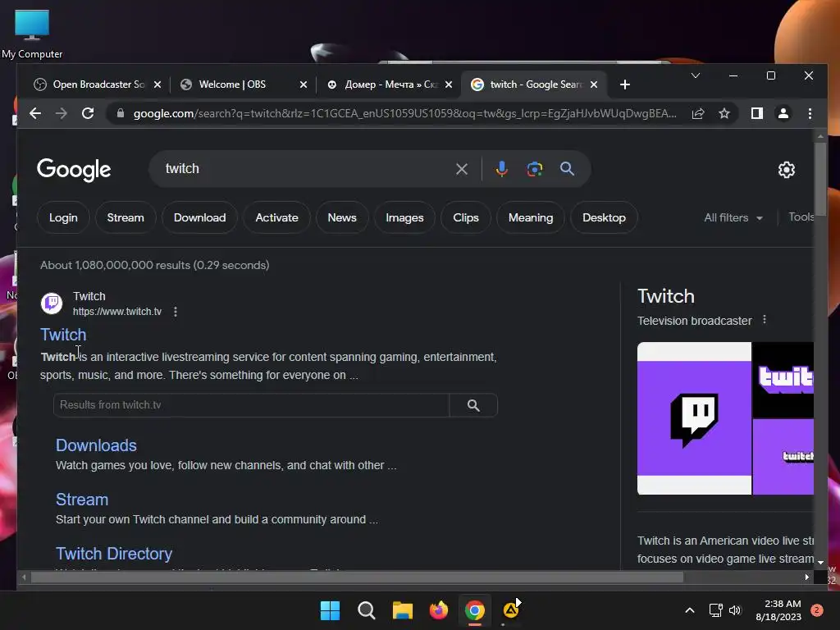This screenshot has height=630, width=840.
Task: Reload the Google search page
Action: (88, 113)
